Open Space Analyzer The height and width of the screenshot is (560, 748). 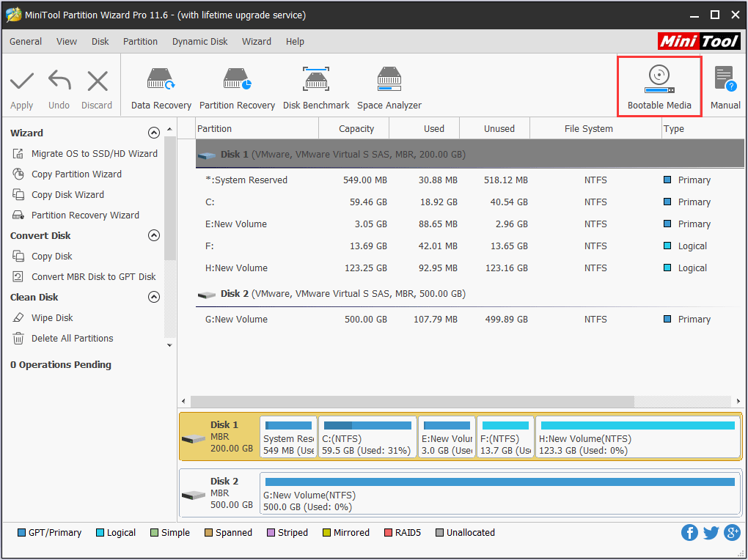[x=389, y=88]
